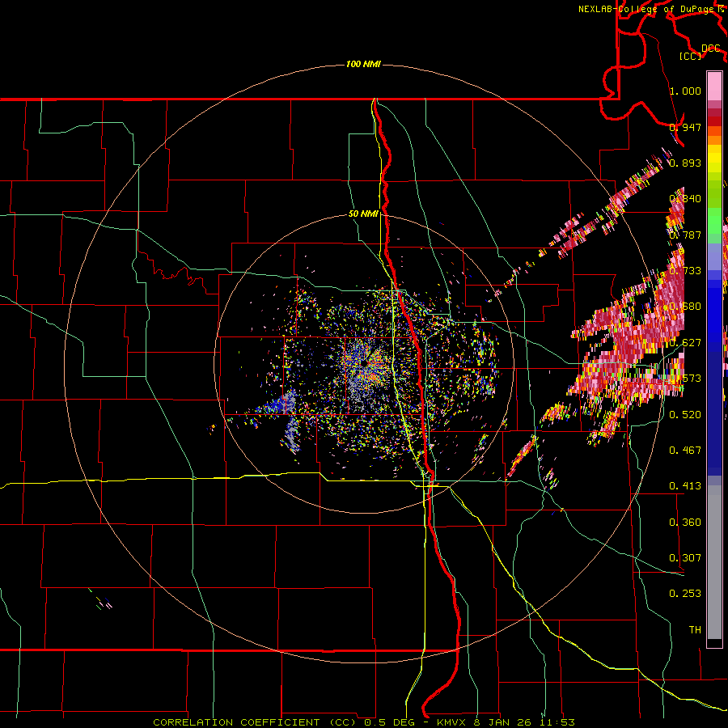Screen dimensions: 728x728
Task: Select the "DCC" product label above legend
Action: [710, 49]
